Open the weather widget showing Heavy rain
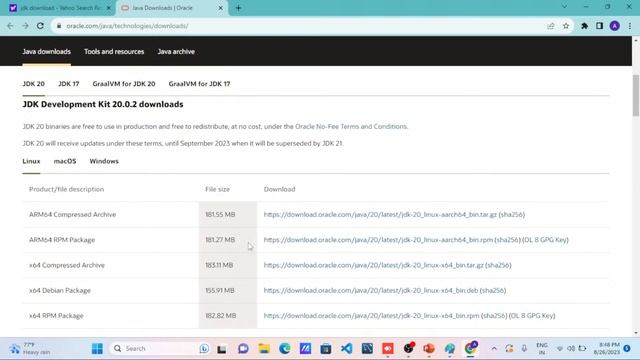This screenshot has height=360, width=640. point(29,349)
